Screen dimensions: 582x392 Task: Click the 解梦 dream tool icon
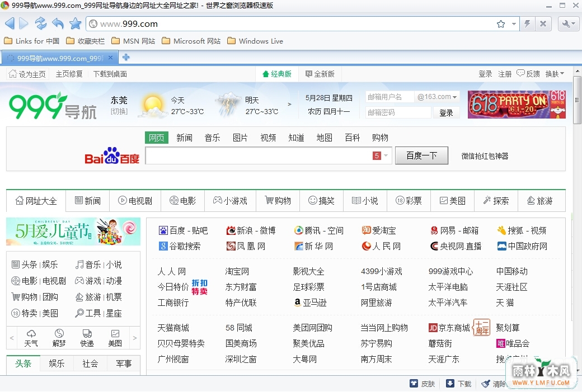(59, 338)
